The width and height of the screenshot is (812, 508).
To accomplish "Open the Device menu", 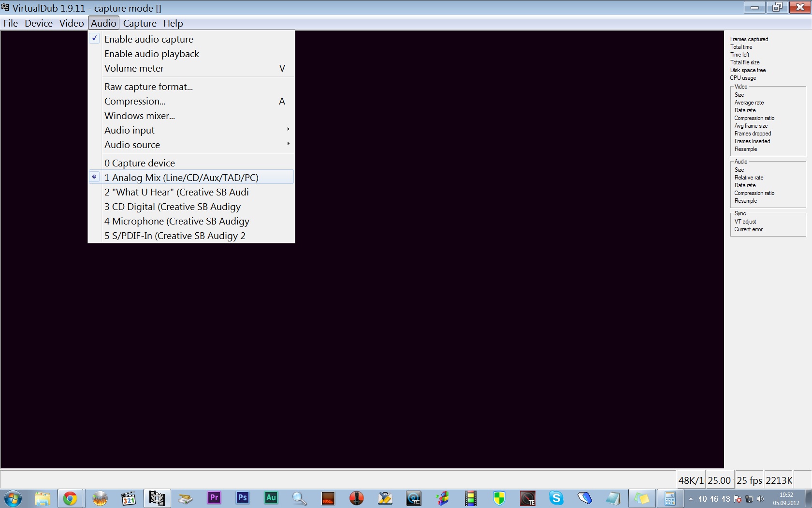I will coord(39,23).
